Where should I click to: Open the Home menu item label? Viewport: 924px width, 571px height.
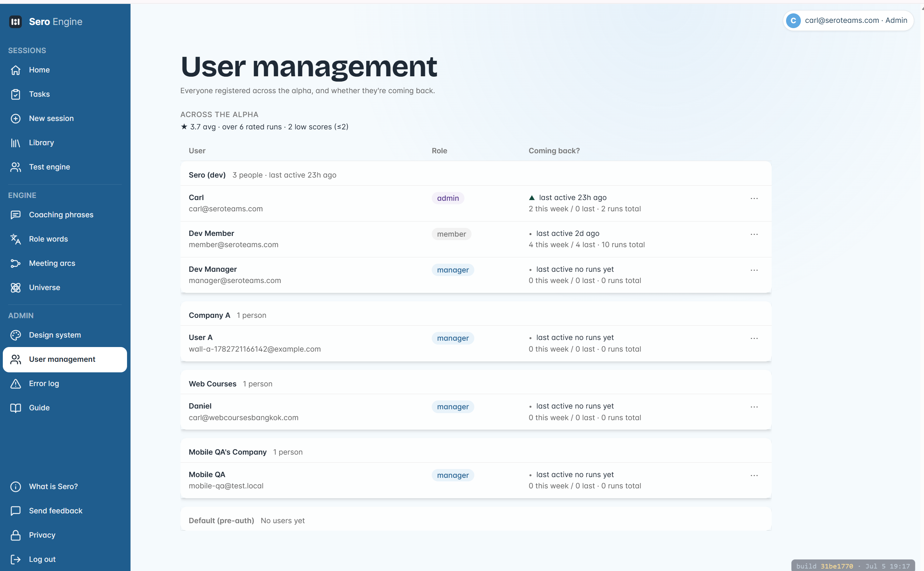39,70
